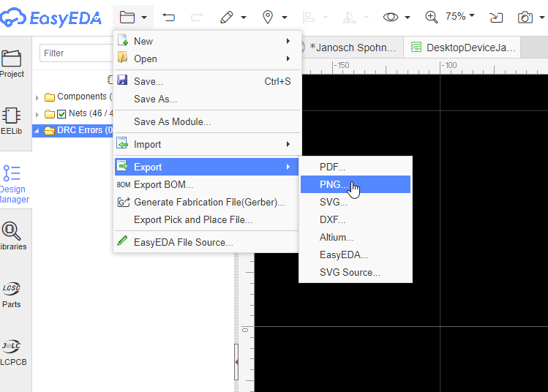Image resolution: width=548 pixels, height=392 pixels.
Task: Open the EELib sidebar panel
Action: point(11,121)
